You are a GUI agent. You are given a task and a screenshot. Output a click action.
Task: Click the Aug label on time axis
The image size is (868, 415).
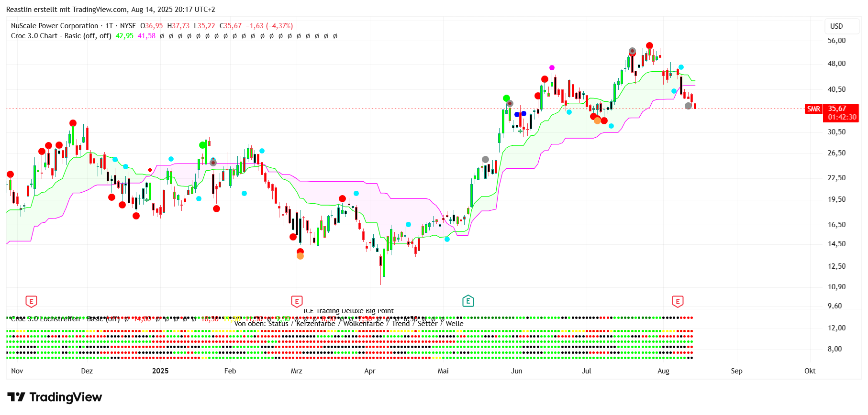click(663, 371)
